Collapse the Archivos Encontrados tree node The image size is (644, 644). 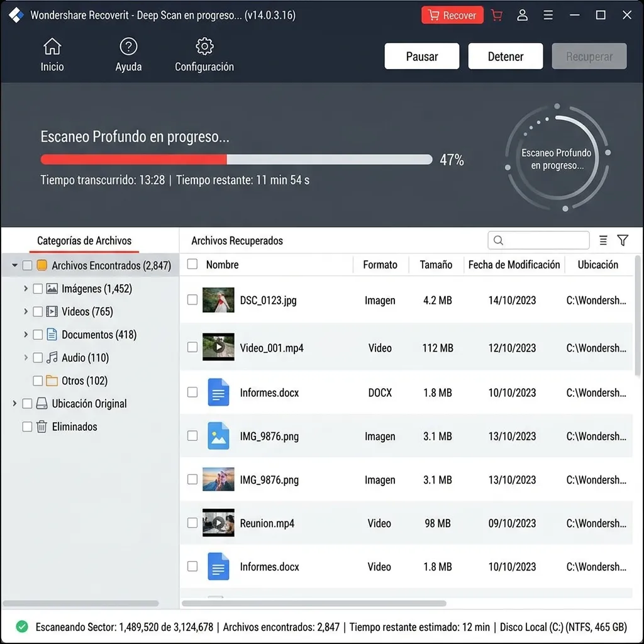pyautogui.click(x=15, y=265)
